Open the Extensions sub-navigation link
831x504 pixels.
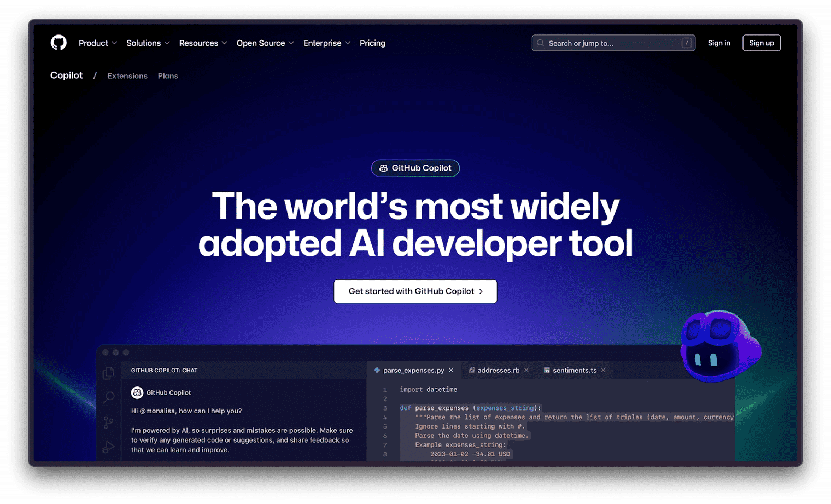pyautogui.click(x=127, y=76)
